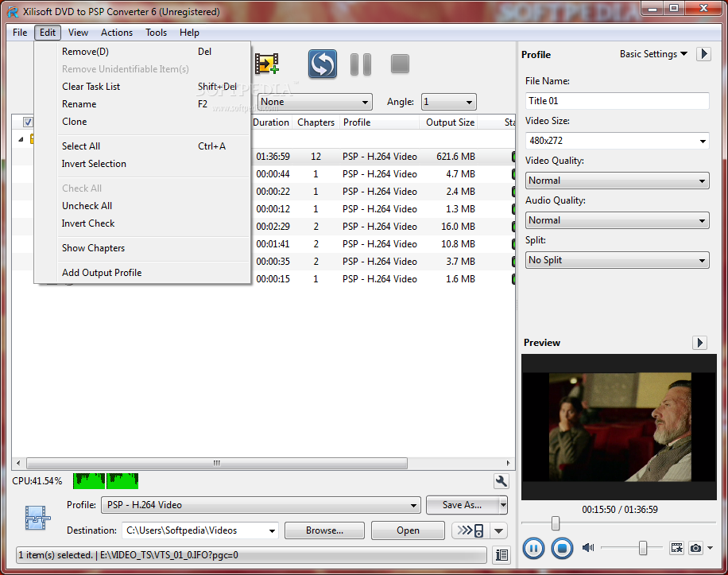This screenshot has height=575, width=728.
Task: Expand the Preview panel arrow button
Action: tap(699, 343)
